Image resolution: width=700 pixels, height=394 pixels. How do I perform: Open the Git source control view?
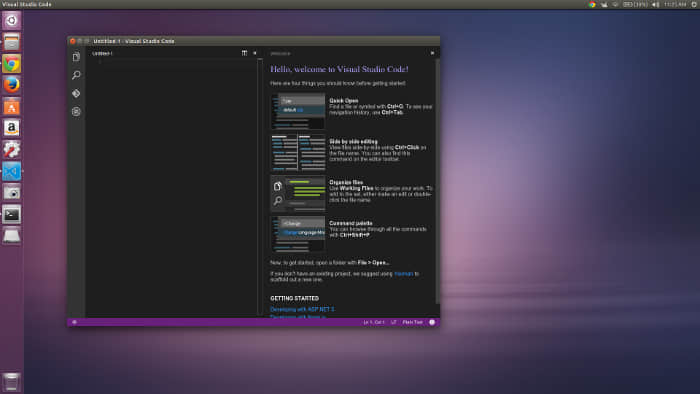pos(76,93)
